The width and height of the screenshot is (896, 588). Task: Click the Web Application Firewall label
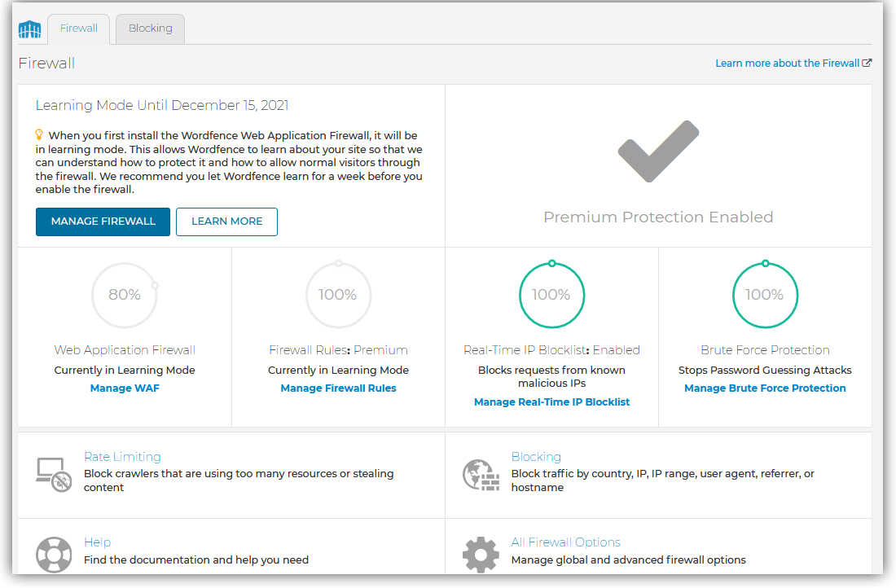tap(125, 349)
